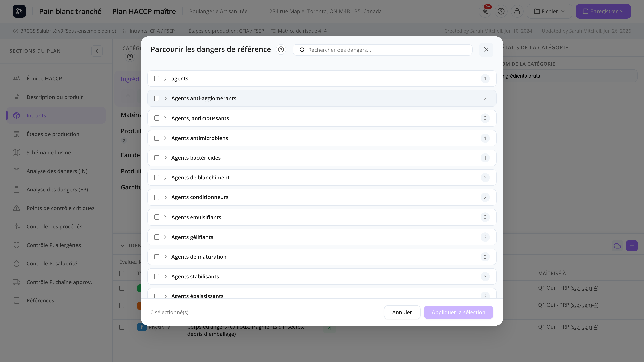Click the Contrôle P. allergènes shield icon

point(17,245)
